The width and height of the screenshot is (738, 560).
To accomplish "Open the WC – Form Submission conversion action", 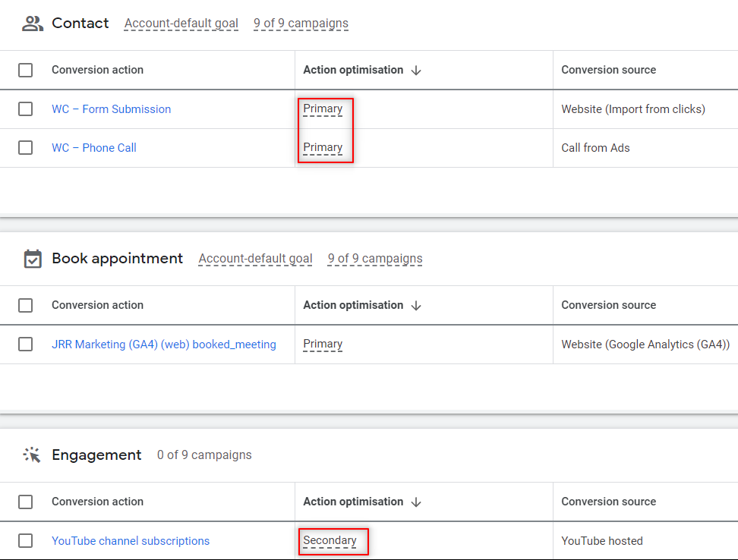I will click(x=111, y=109).
